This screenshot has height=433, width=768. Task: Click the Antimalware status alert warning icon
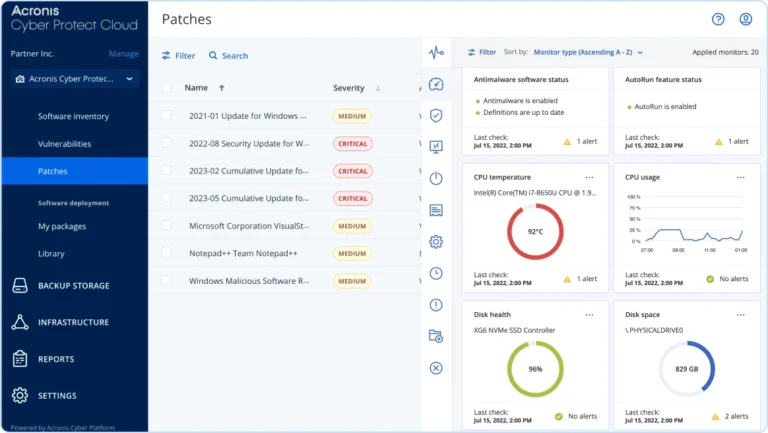(x=567, y=142)
